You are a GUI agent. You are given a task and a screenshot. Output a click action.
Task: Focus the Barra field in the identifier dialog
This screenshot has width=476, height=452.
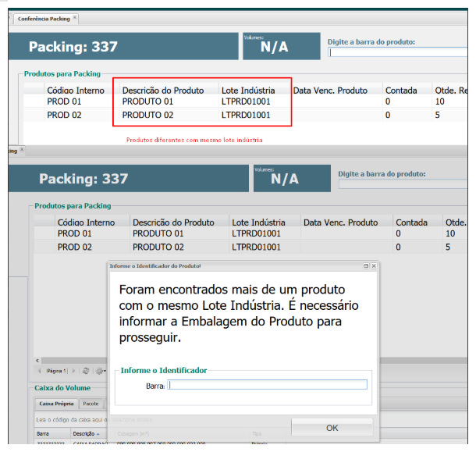[268, 385]
